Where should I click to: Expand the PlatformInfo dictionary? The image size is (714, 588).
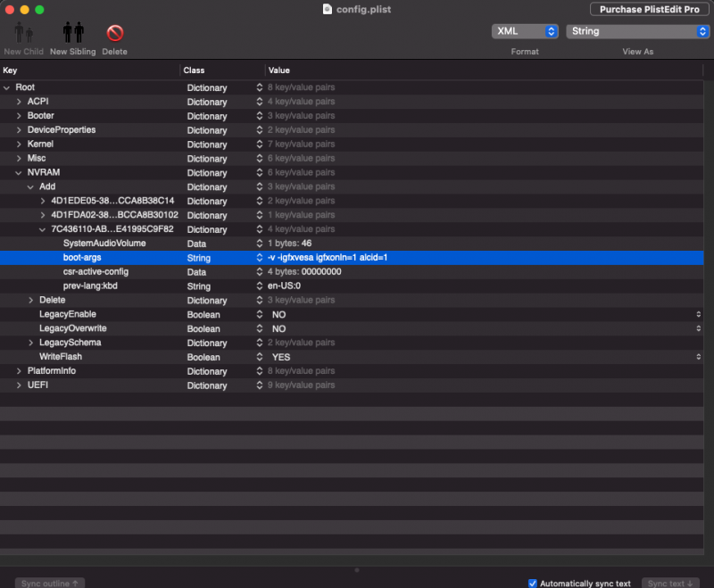coord(19,371)
